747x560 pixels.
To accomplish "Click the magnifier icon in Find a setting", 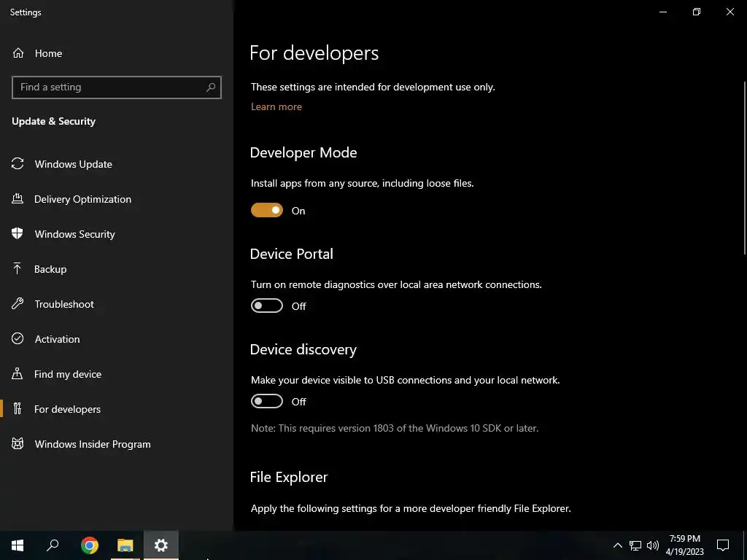I will [x=211, y=87].
